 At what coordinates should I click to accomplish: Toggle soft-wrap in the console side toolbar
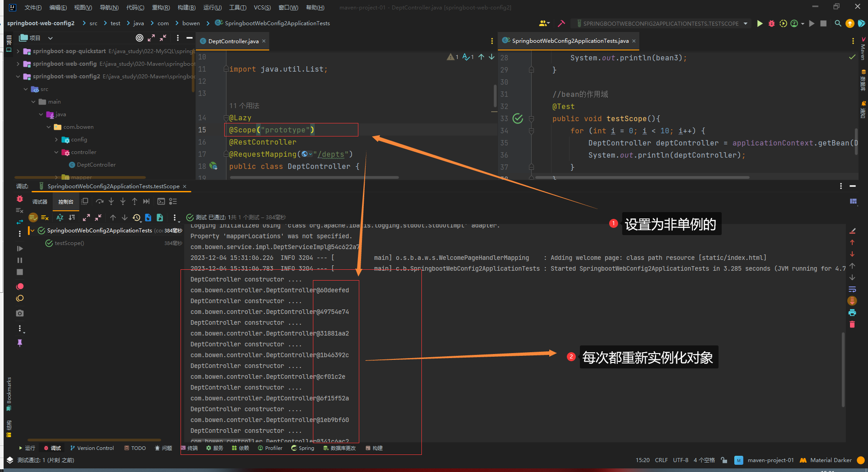[852, 289]
